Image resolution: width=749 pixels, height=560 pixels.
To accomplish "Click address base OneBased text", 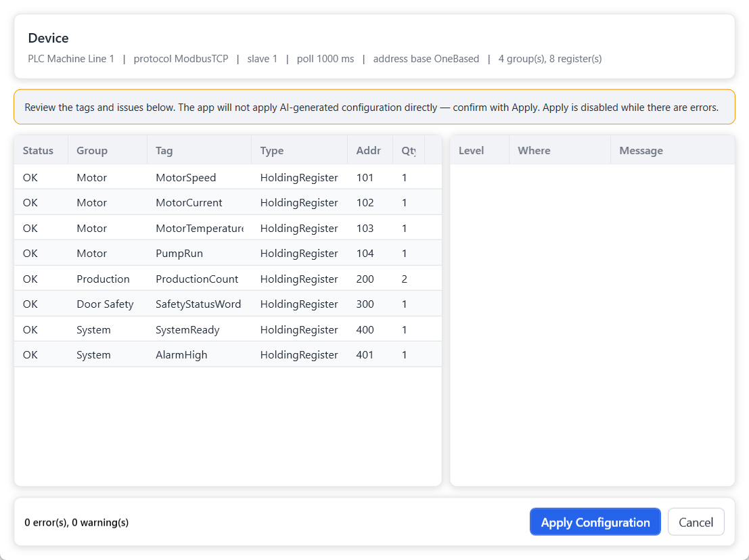I will (426, 59).
